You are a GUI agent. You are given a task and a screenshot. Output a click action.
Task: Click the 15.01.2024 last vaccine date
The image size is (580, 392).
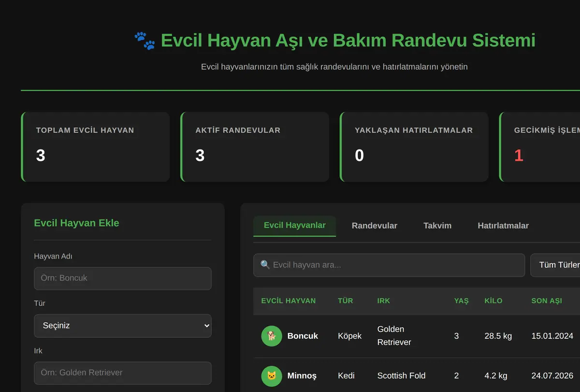coord(552,336)
